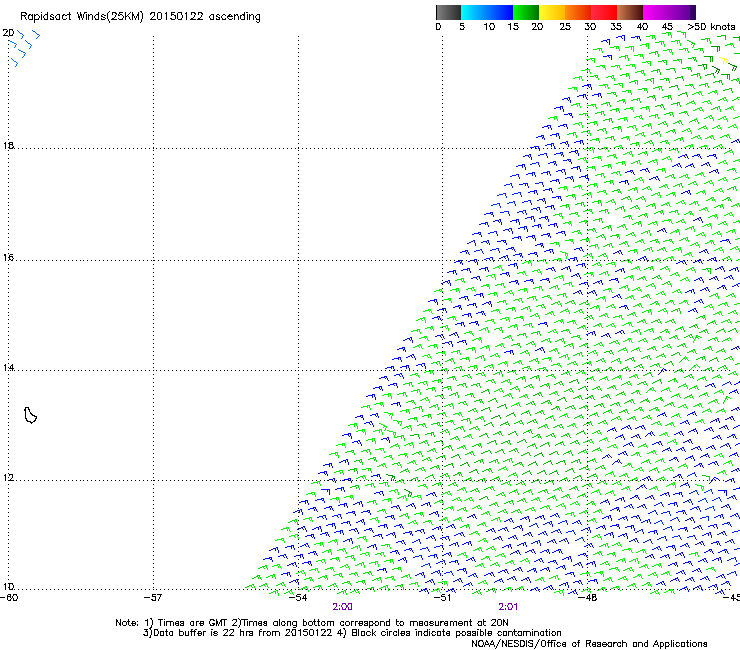Click the legend scale value "45"
The image size is (740, 650).
point(667,27)
